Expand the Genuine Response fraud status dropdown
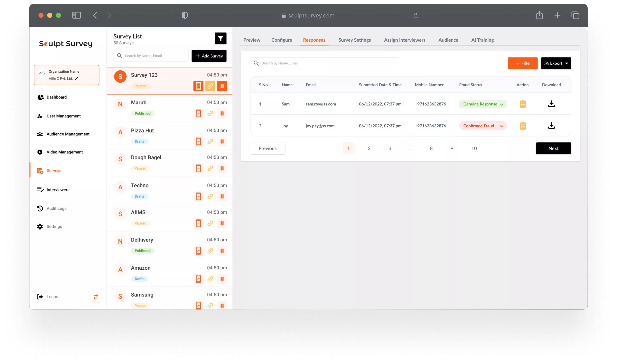617x364 pixels. [x=483, y=104]
